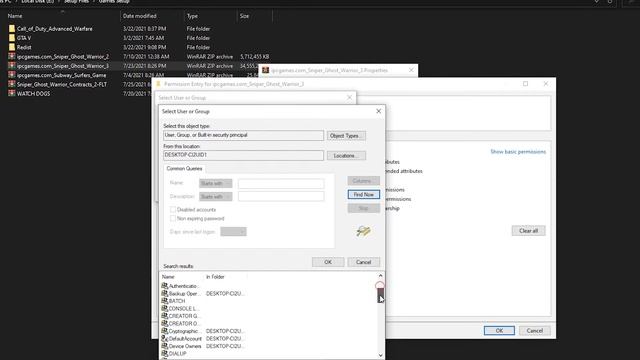Click the Backup Operators group icon
The image size is (640, 360).
click(164, 293)
